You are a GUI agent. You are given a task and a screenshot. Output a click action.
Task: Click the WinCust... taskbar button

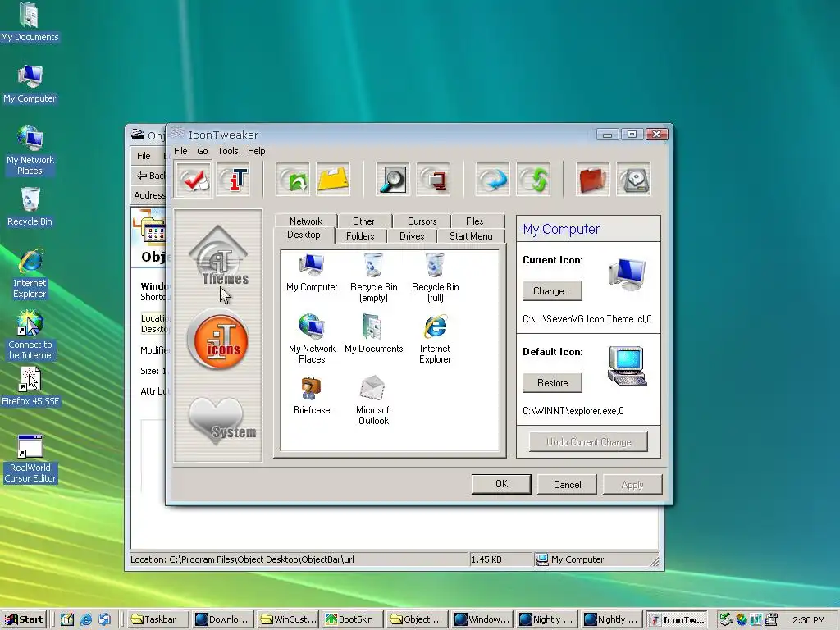[x=290, y=619]
